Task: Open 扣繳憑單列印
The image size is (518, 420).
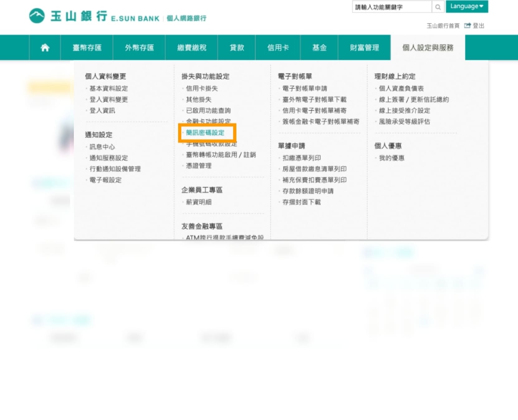Action: click(x=301, y=158)
